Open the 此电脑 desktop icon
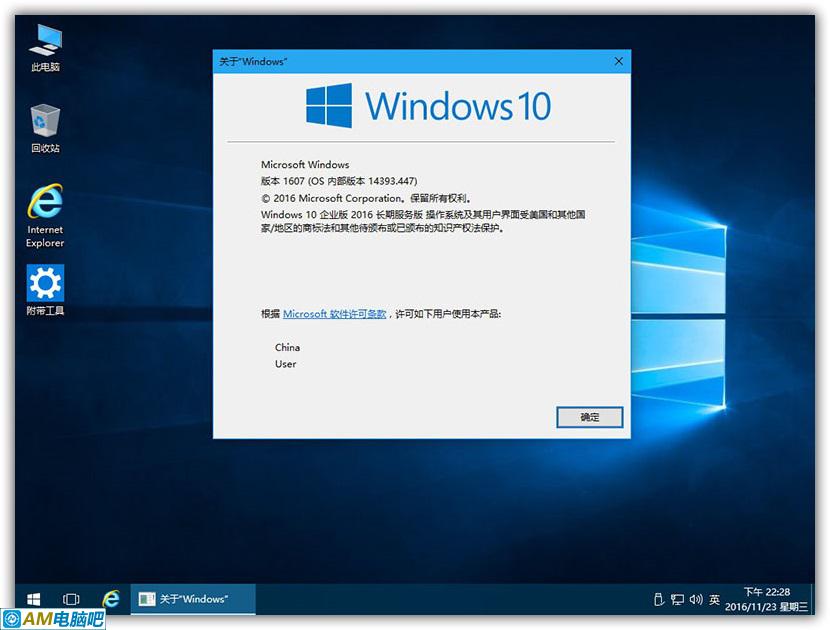The height and width of the screenshot is (630, 830). click(46, 48)
